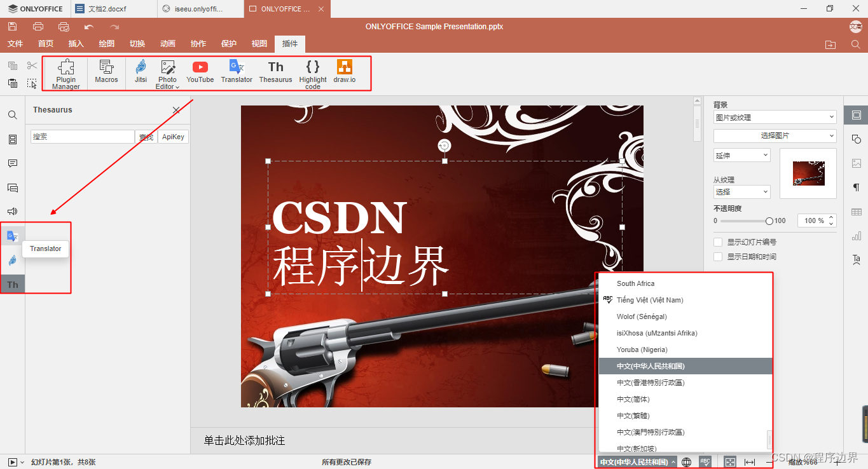Viewport: 868px width, 469px height.
Task: Open the slides panel in left sidebar
Action: (13, 139)
